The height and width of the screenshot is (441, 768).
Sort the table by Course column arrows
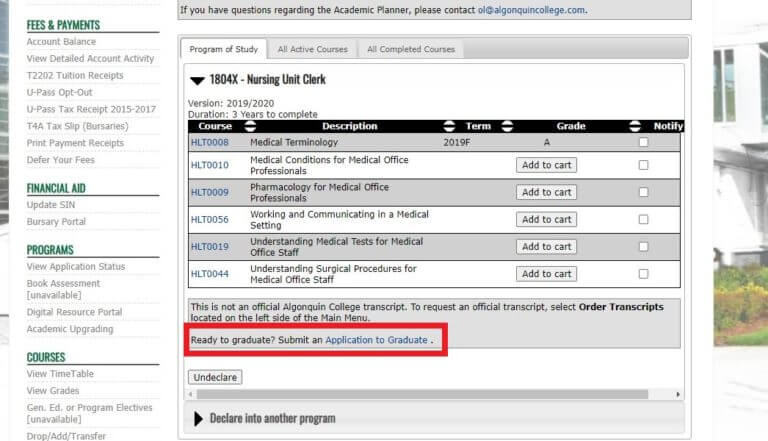[250, 127]
